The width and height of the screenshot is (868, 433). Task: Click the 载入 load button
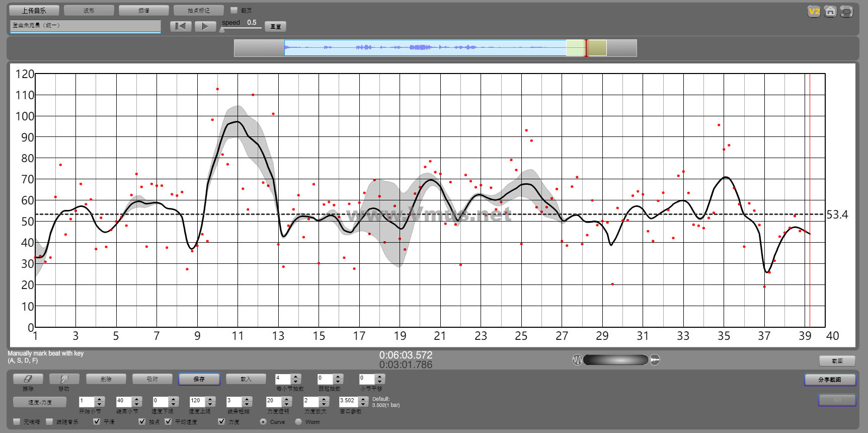[x=246, y=379]
